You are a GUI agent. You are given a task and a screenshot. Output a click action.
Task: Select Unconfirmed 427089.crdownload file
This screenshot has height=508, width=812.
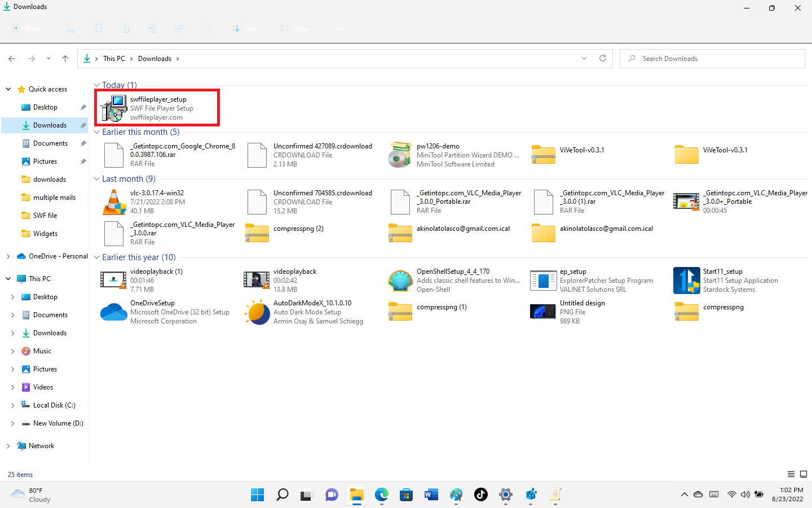coord(311,155)
